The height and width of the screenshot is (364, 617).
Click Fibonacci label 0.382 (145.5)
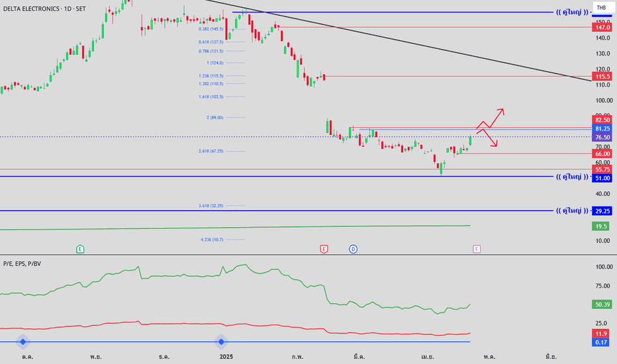click(x=211, y=28)
